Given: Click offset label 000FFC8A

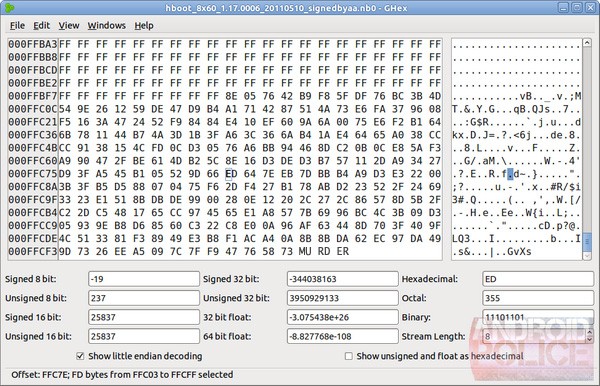Looking at the screenshot, I should pos(33,187).
